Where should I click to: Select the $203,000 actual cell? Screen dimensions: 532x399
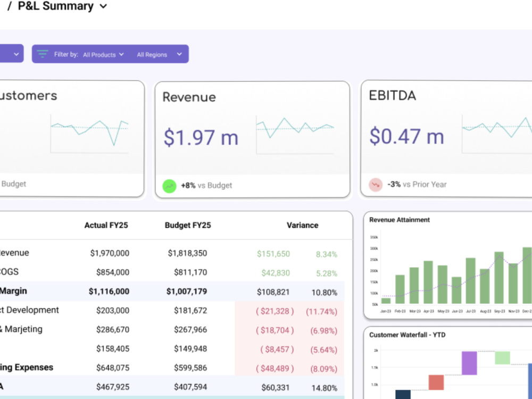tap(113, 311)
